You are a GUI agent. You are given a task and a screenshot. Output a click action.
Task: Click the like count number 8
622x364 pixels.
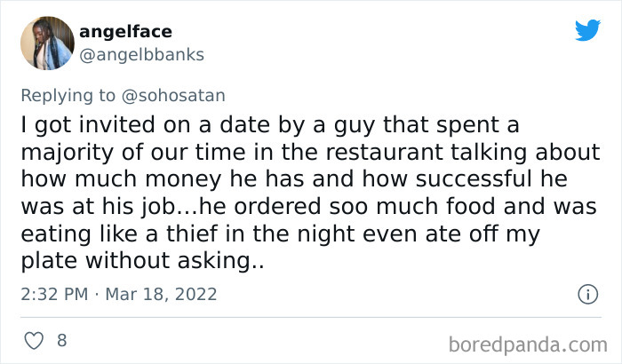[61, 340]
